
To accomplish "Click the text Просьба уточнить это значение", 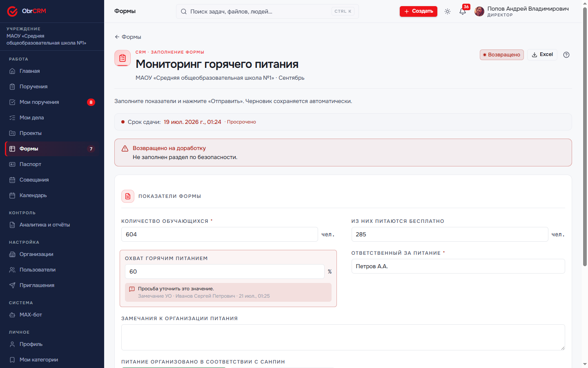I will click(x=176, y=289).
